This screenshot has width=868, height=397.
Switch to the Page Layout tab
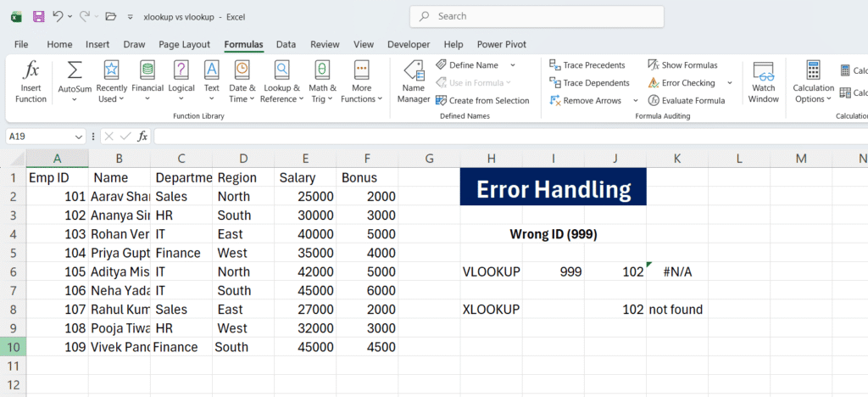pyautogui.click(x=184, y=44)
